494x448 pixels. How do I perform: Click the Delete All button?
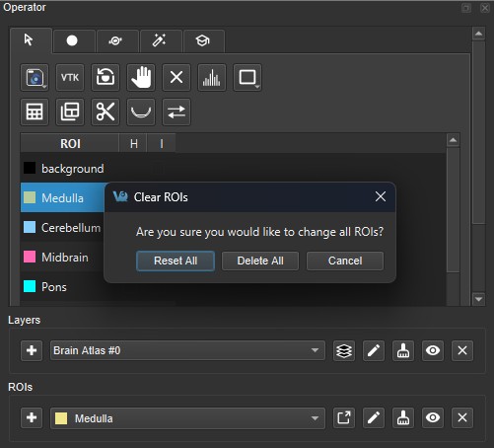pos(260,261)
